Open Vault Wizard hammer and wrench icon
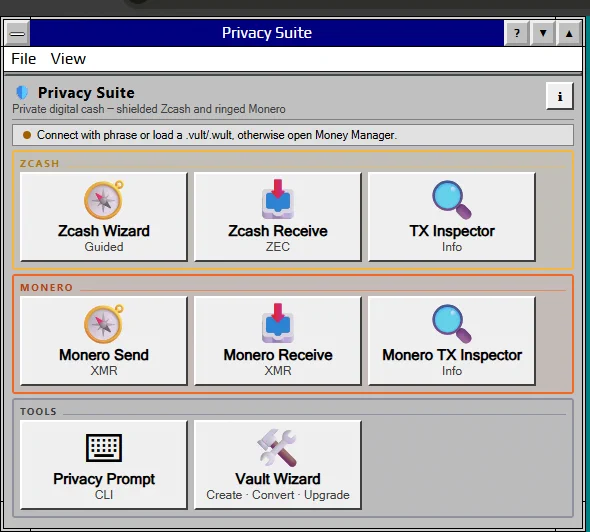Screen dimensions: 590x532 point(277,448)
